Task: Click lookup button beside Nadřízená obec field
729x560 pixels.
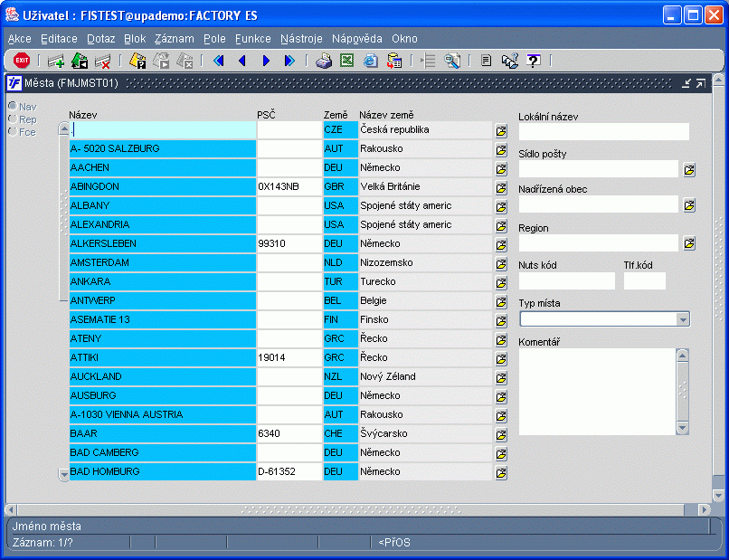Action: tap(689, 205)
